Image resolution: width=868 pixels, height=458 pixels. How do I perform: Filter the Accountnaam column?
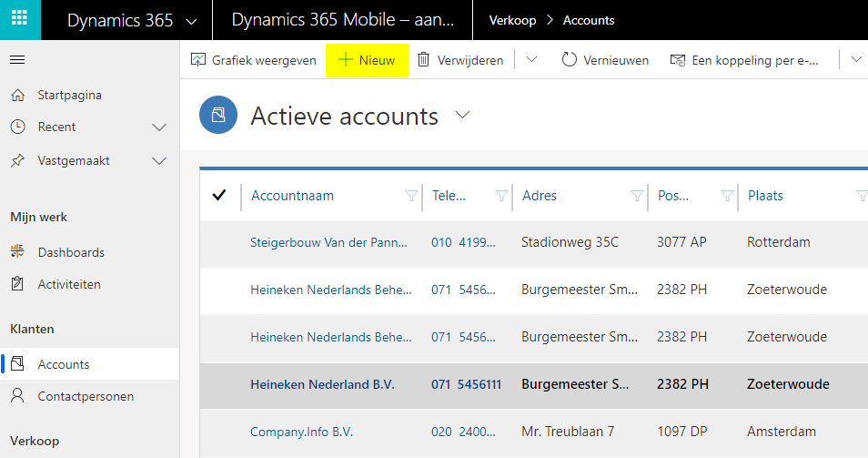pos(410,196)
